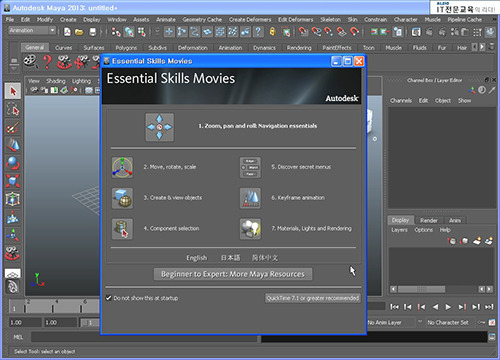Image resolution: width=500 pixels, height=360 pixels.
Task: Click QuickTime 7.1 or greater recommended button
Action: 312,298
